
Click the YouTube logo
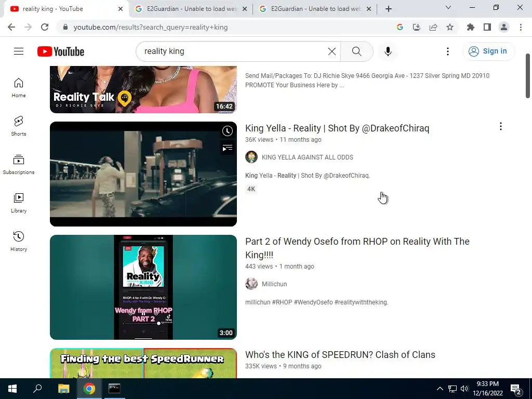pos(61,51)
